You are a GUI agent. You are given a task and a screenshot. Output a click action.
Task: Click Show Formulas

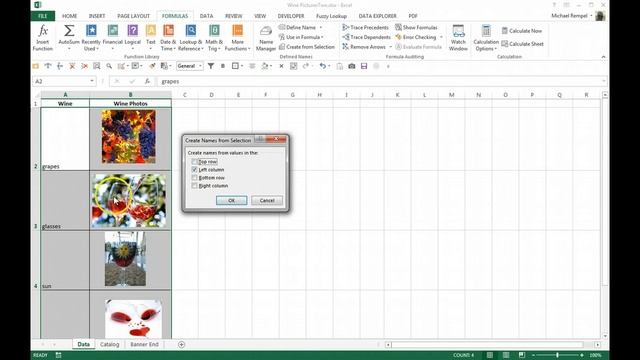tap(416, 27)
